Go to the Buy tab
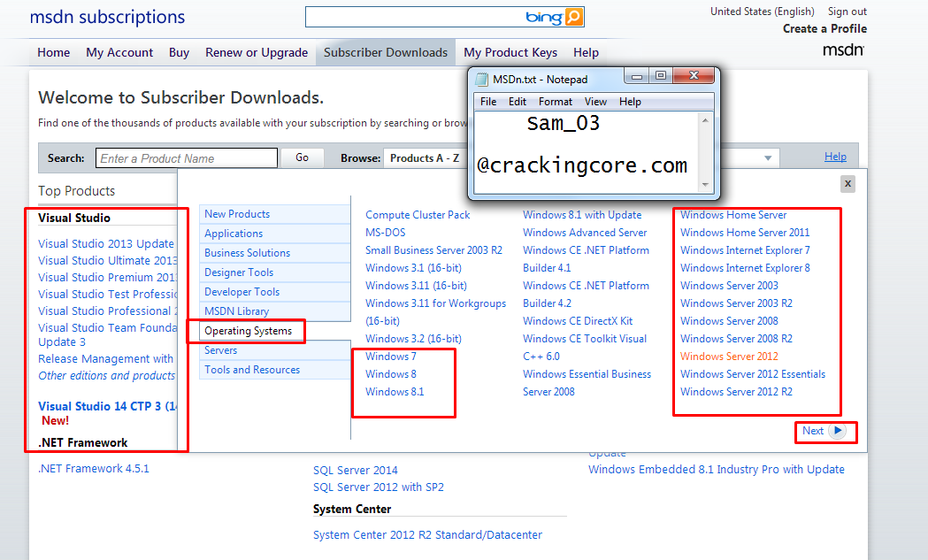Viewport: 928px width, 560px height. (179, 53)
